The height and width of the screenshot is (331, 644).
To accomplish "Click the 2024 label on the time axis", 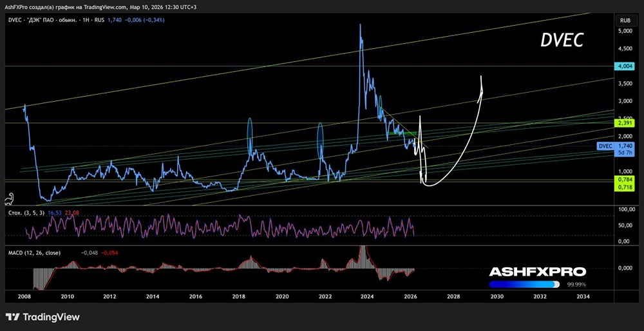I will coord(368,296).
